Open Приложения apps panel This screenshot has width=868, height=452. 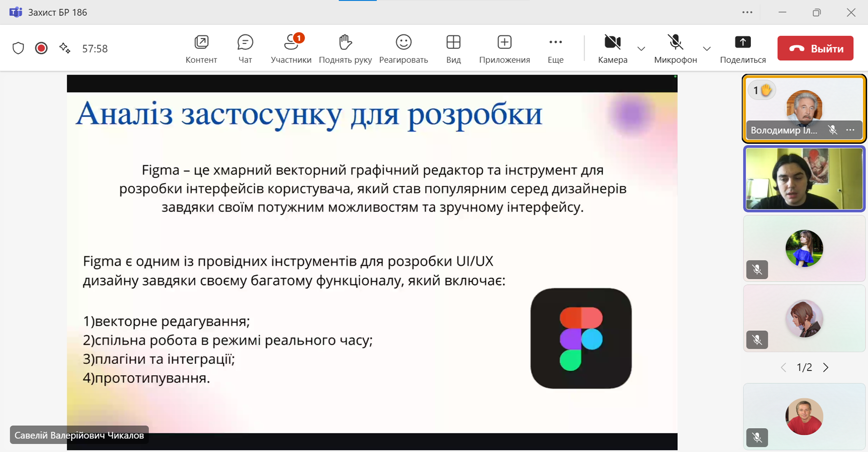[x=505, y=48]
